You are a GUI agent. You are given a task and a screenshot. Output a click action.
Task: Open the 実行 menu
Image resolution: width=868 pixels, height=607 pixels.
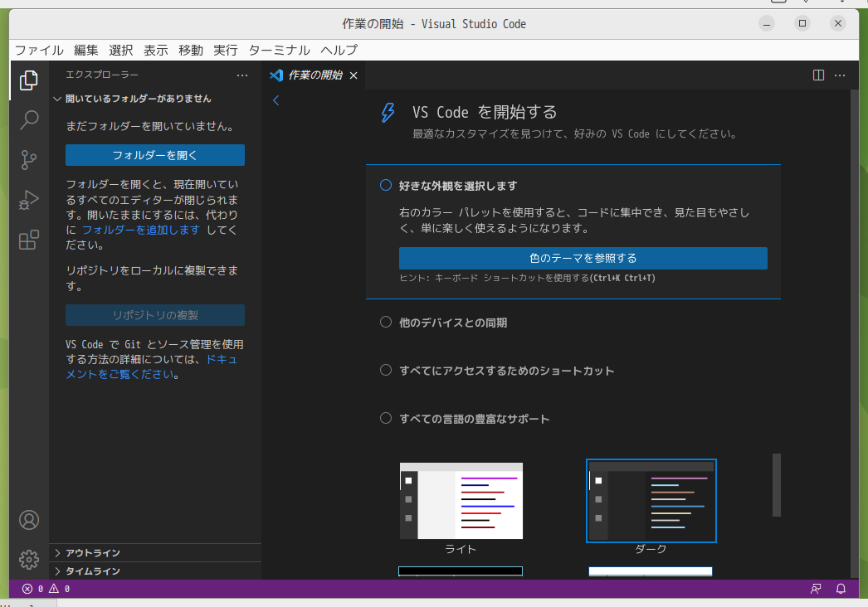tap(226, 51)
